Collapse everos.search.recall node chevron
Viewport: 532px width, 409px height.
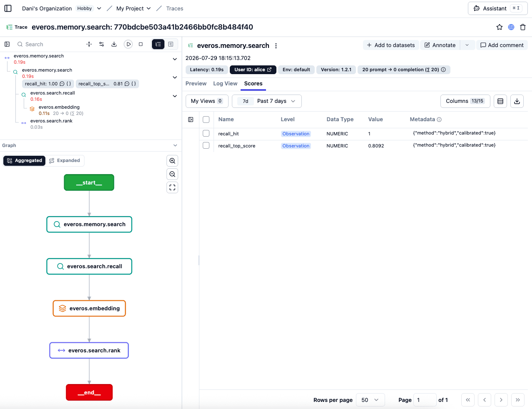point(175,96)
